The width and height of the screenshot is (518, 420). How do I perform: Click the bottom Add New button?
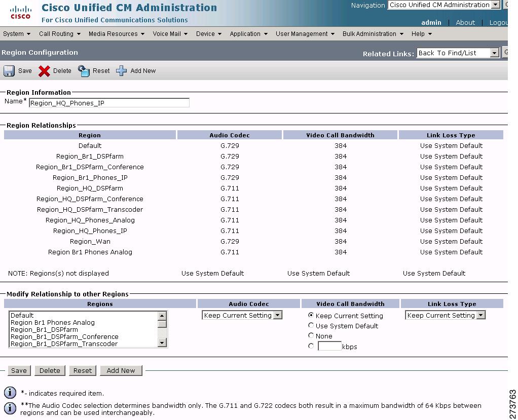(121, 370)
